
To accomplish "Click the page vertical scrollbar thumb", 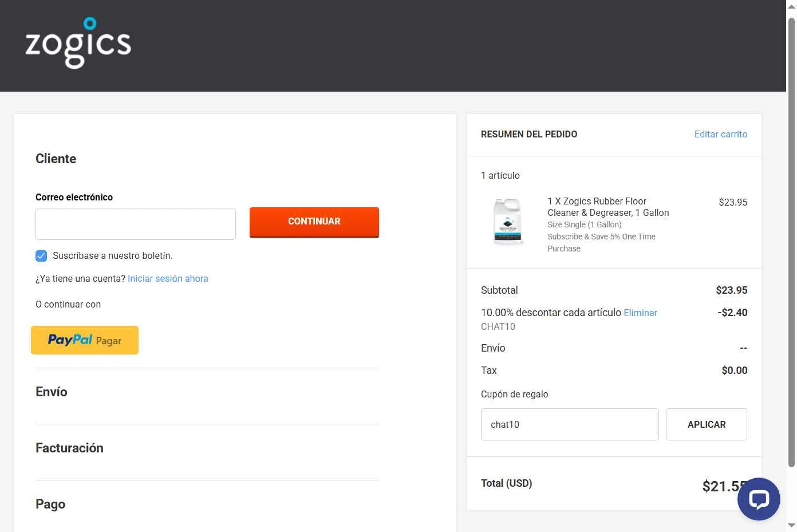I will [791, 242].
